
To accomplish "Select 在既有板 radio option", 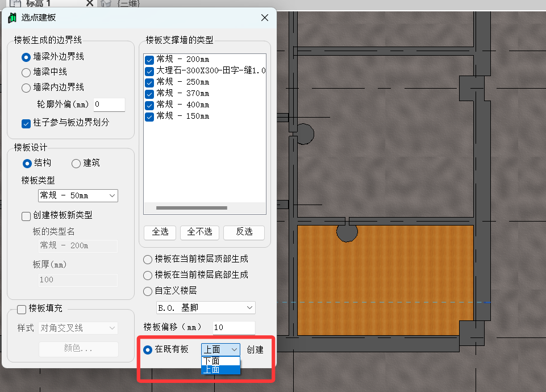I will point(148,349).
